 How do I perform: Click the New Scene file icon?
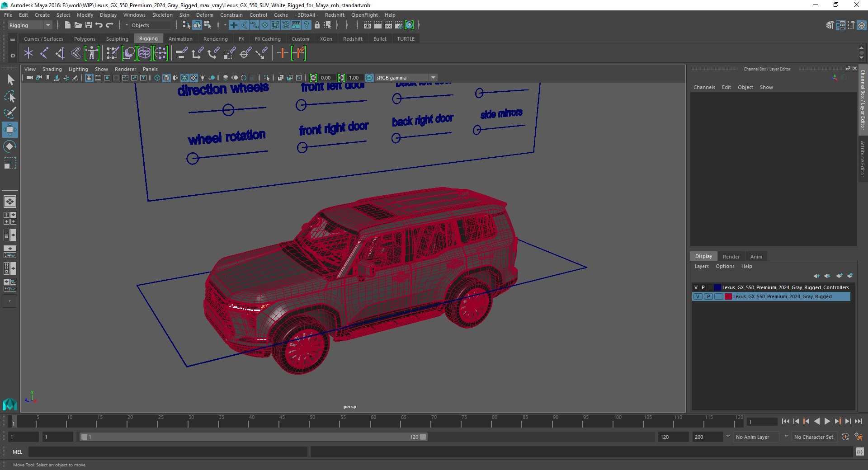[x=67, y=25]
